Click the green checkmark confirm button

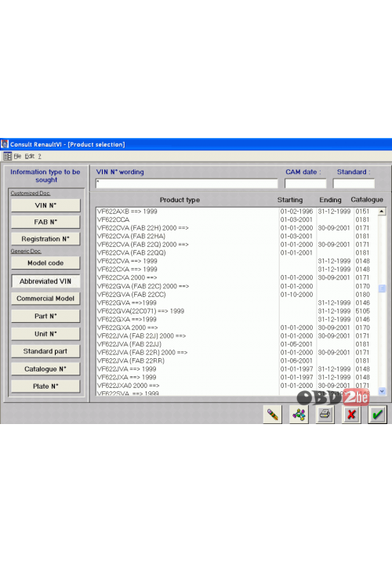click(377, 415)
